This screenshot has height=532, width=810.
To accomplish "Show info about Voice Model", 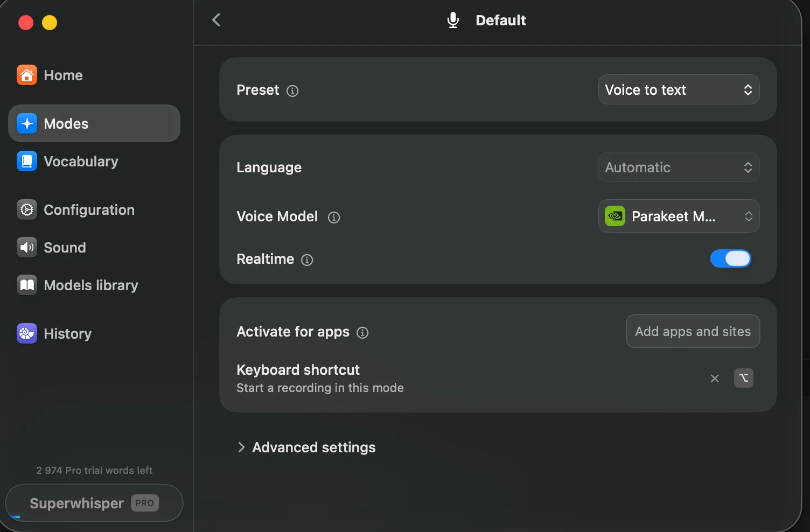I will click(334, 217).
